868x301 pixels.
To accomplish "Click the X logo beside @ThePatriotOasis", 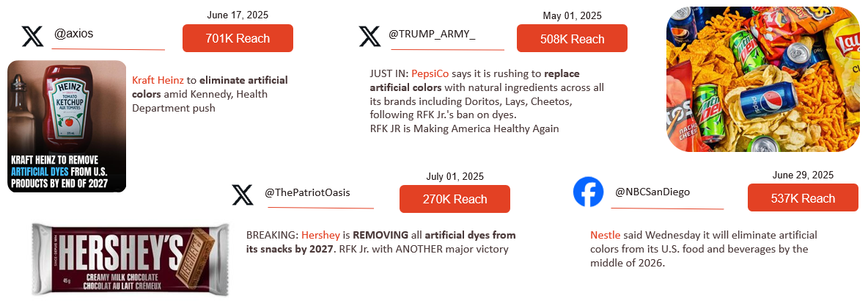I will (x=243, y=195).
